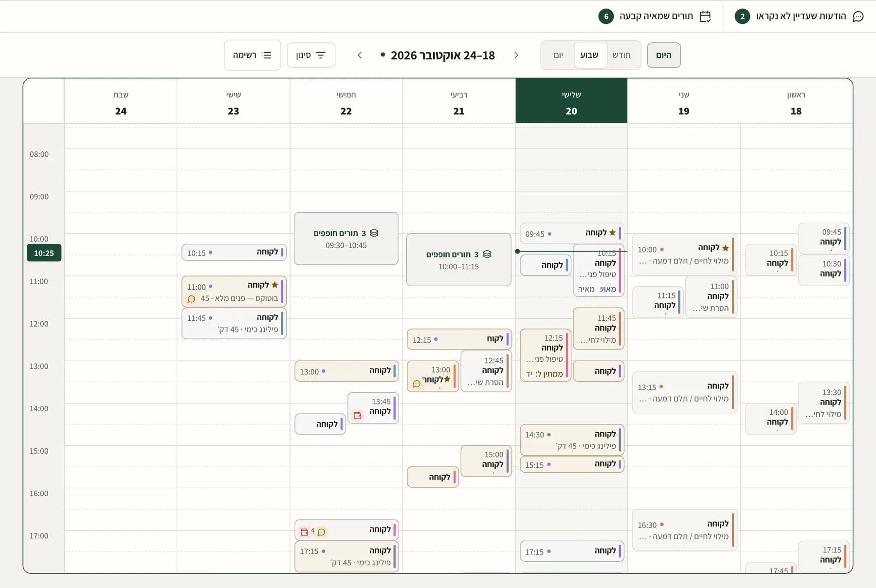Open Wednesday 12:15 appointment
The image size is (876, 588).
point(459,339)
